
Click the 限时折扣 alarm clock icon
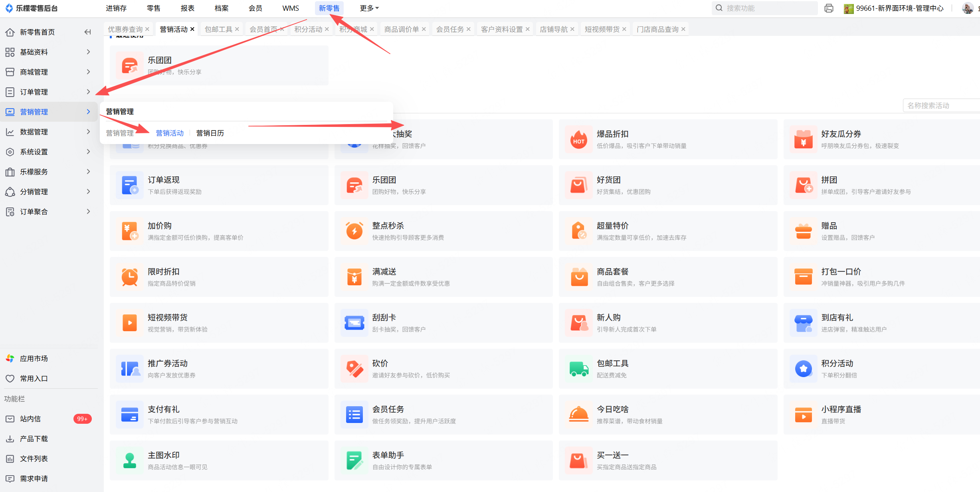tap(130, 277)
